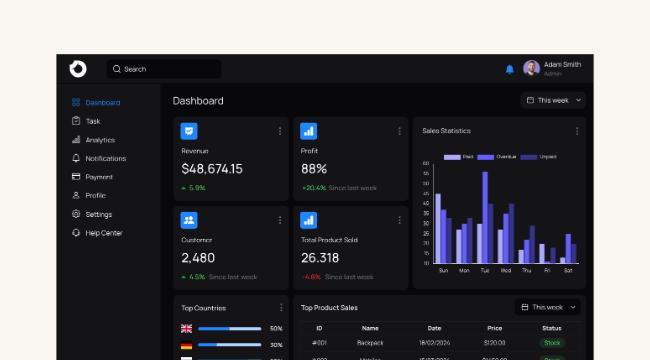
Task: Go to Analytics in the sidebar
Action: (x=100, y=140)
